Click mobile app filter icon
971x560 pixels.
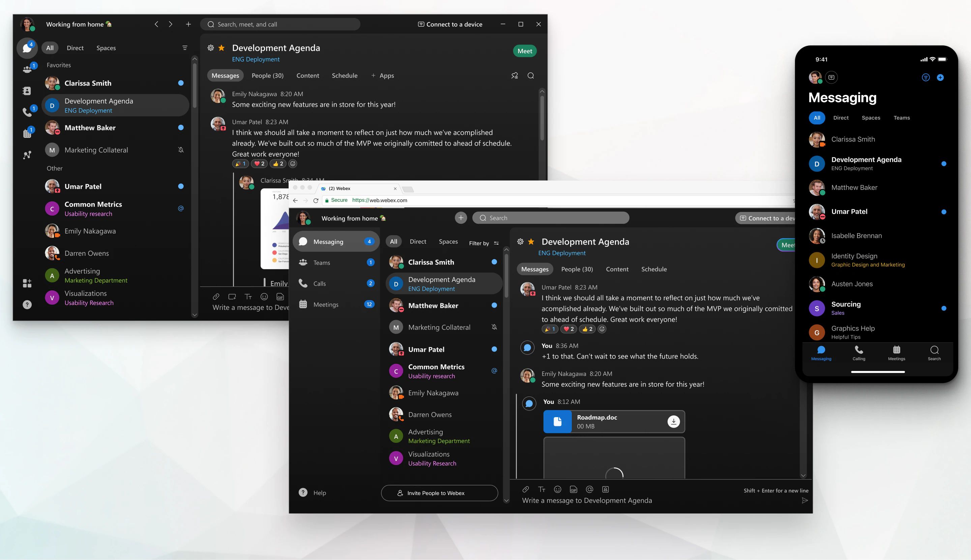coord(925,77)
